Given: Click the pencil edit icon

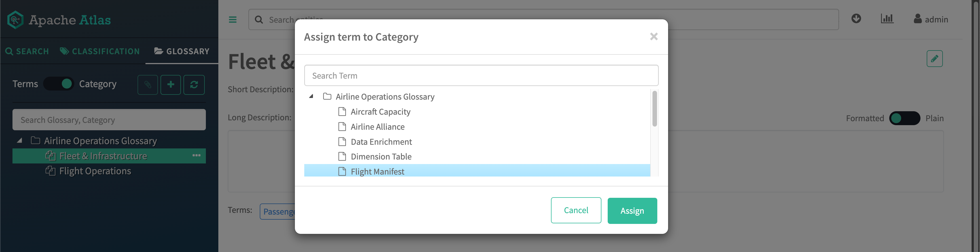Looking at the screenshot, I should tap(934, 59).
